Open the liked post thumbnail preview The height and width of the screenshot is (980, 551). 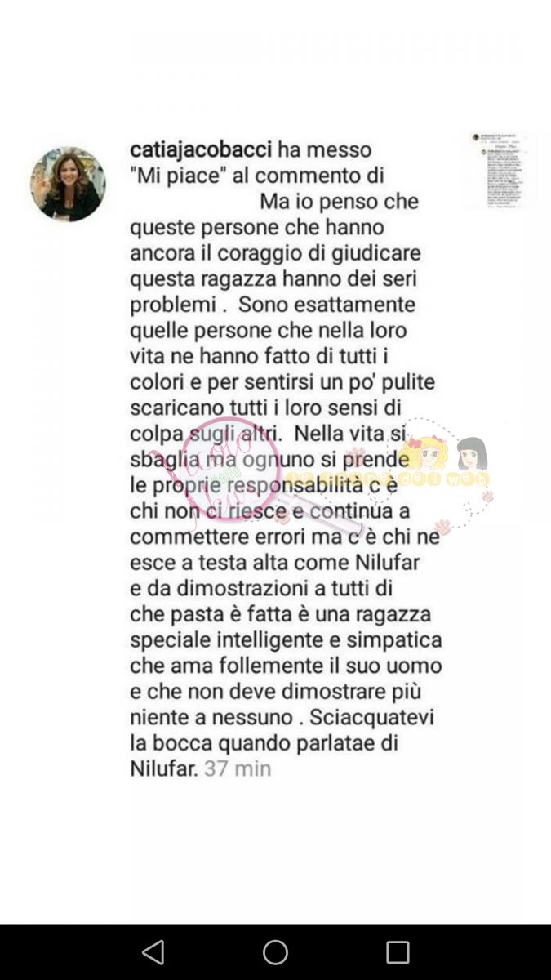point(499,170)
